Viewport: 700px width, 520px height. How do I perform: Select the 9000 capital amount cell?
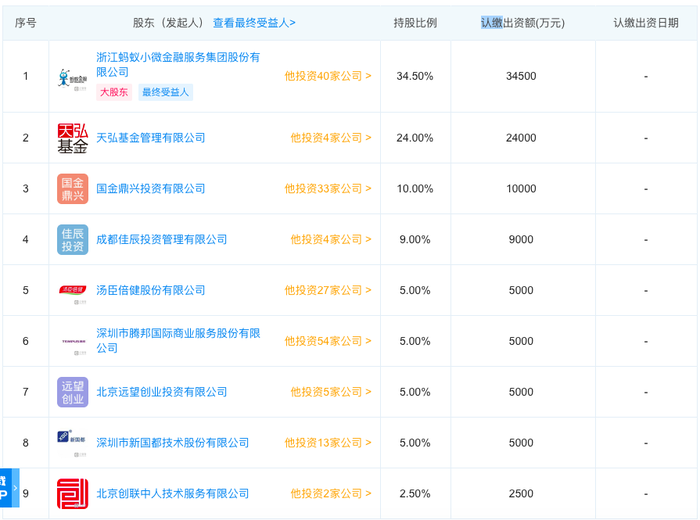521,240
